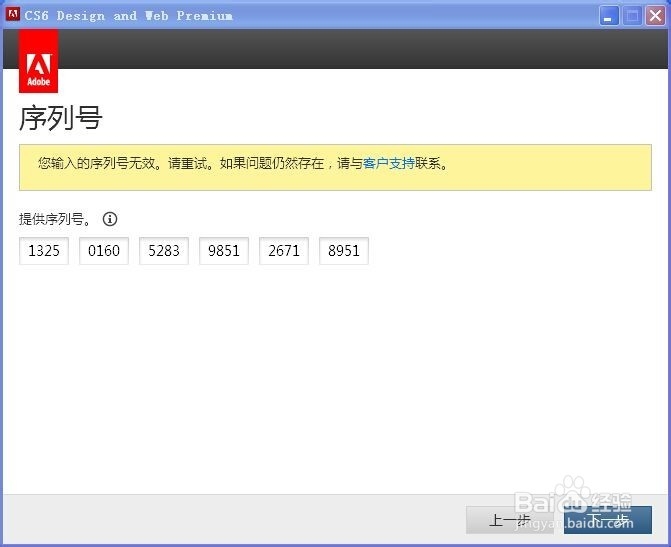671x547 pixels.
Task: Click the title bar Adobe app icon
Action: pos(13,14)
